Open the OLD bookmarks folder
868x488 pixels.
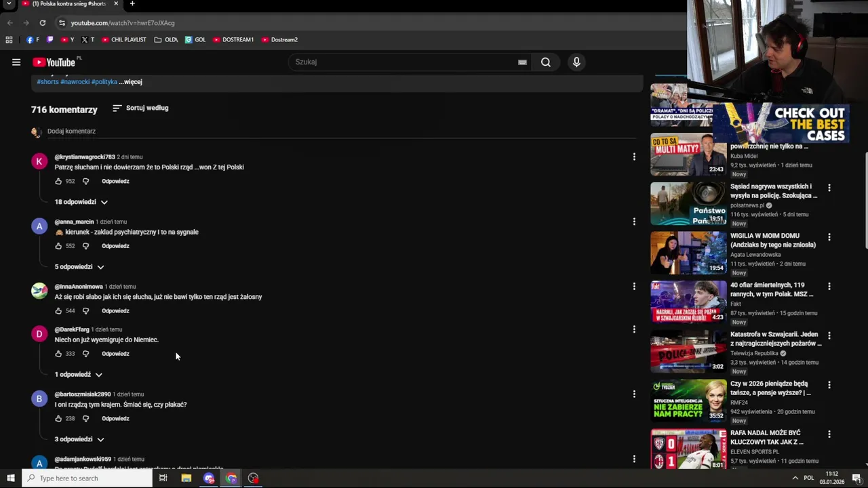(166, 40)
